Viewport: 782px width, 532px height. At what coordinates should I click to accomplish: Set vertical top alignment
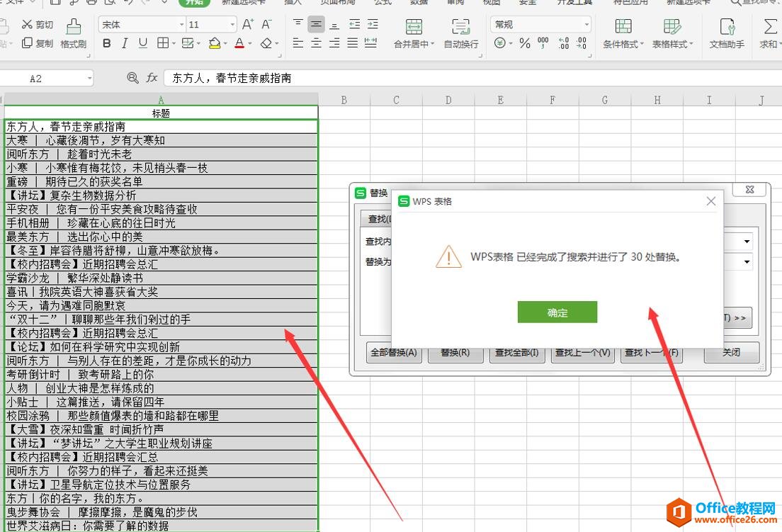tap(297, 24)
